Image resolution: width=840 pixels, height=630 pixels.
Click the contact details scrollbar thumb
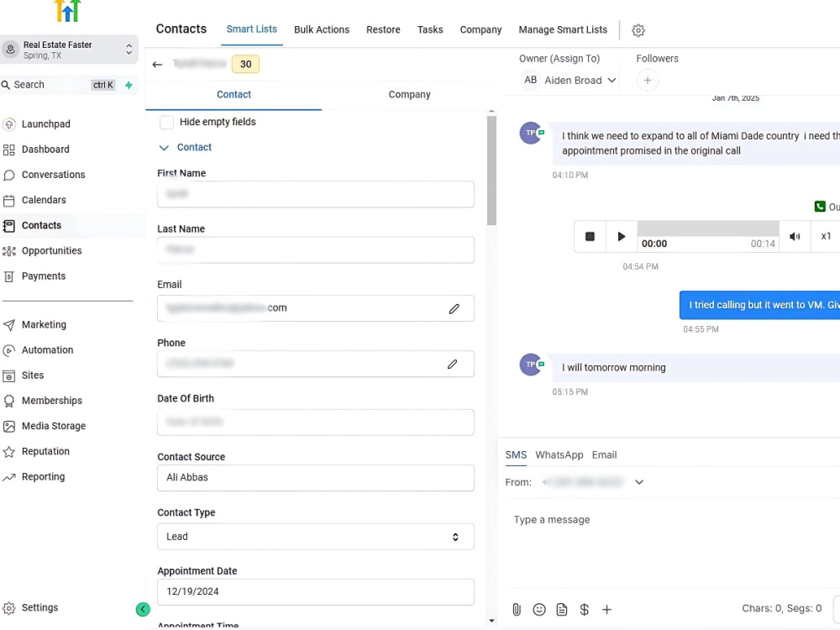[491, 171]
